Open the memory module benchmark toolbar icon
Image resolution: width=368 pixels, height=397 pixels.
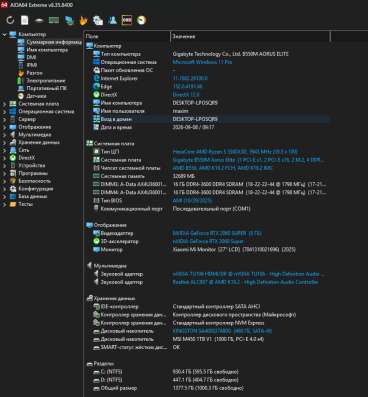click(x=54, y=20)
